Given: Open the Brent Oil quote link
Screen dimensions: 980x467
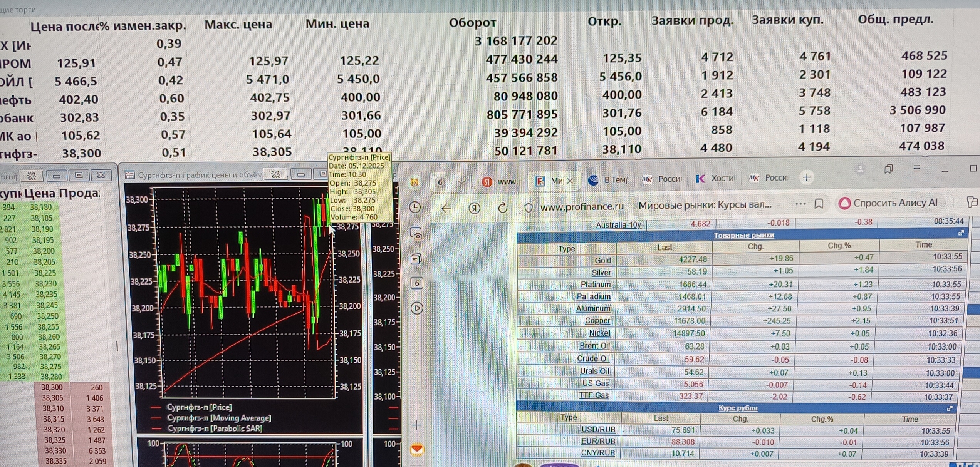Looking at the screenshot, I should click(594, 346).
